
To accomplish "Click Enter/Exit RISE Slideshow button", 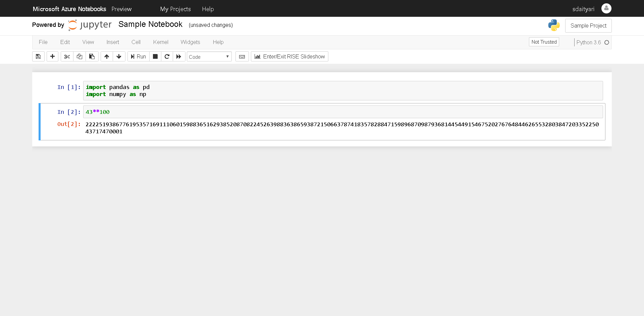I will pos(289,56).
